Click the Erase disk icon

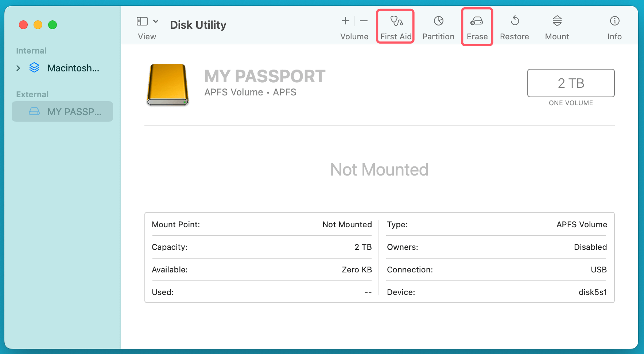[477, 21]
